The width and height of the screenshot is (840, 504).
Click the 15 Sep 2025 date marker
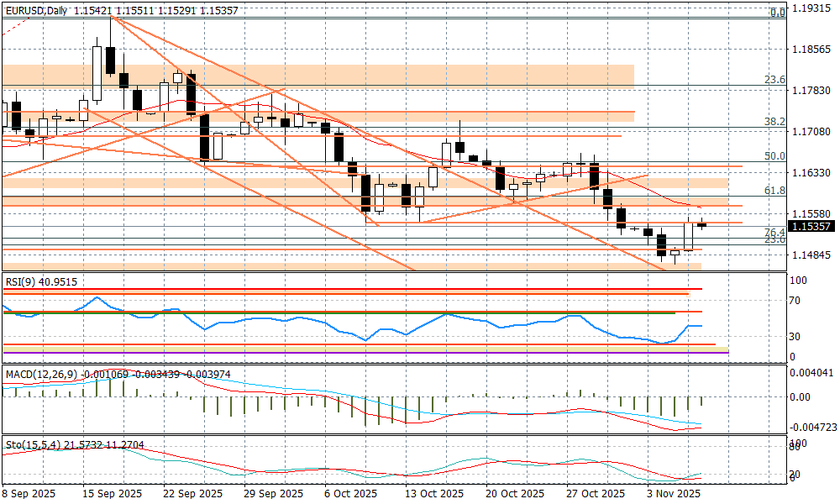(x=113, y=494)
